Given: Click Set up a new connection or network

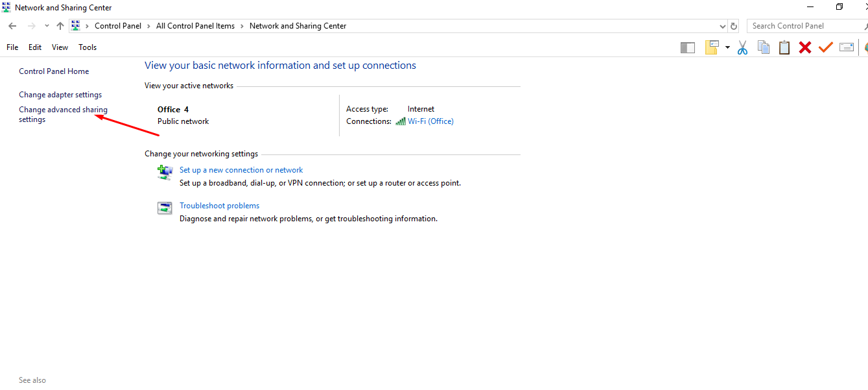Looking at the screenshot, I should pos(241,170).
